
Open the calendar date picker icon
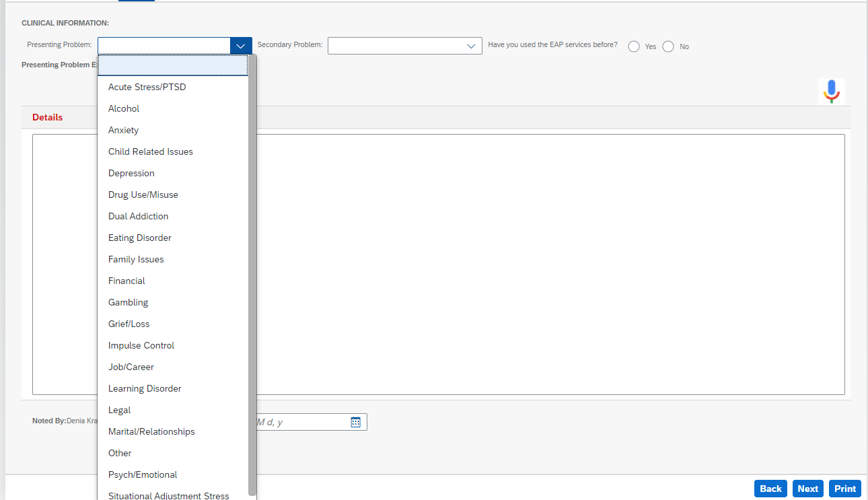point(356,422)
